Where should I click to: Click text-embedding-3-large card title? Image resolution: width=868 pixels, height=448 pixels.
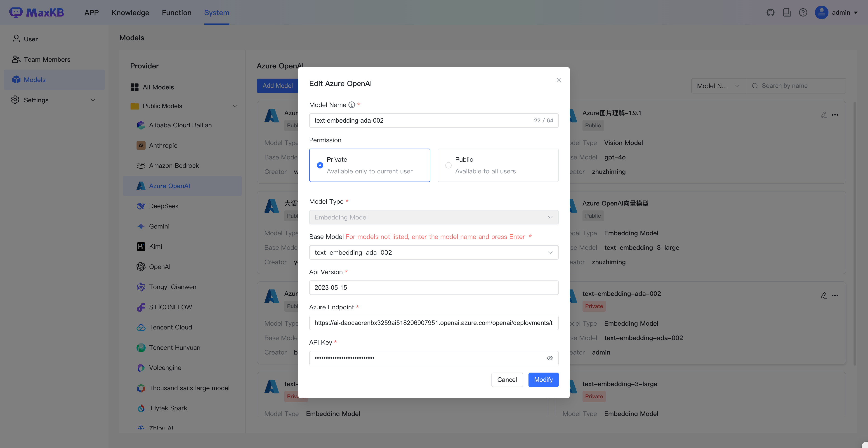point(620,384)
